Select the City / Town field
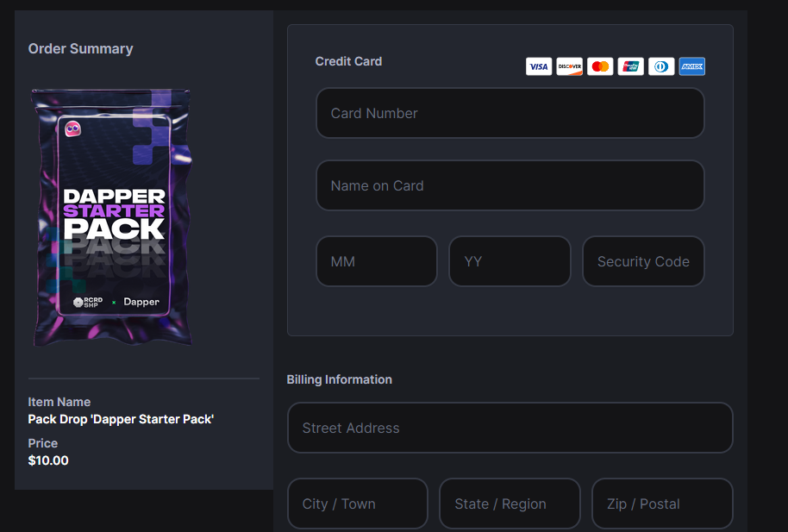The width and height of the screenshot is (788, 532). (357, 504)
